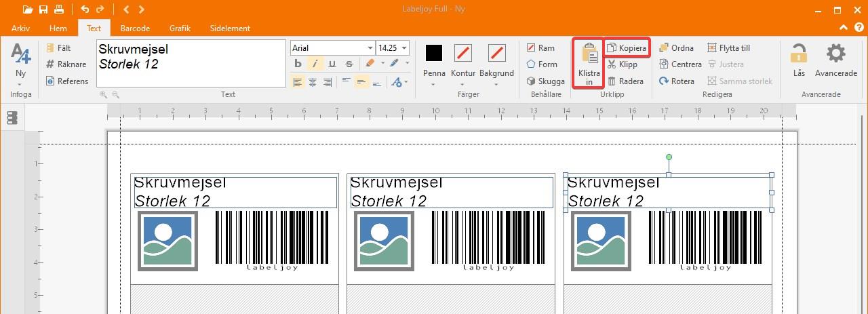Viewport: 868px width, 314px height.
Task: Insert a Räknare counter
Action: [66, 64]
